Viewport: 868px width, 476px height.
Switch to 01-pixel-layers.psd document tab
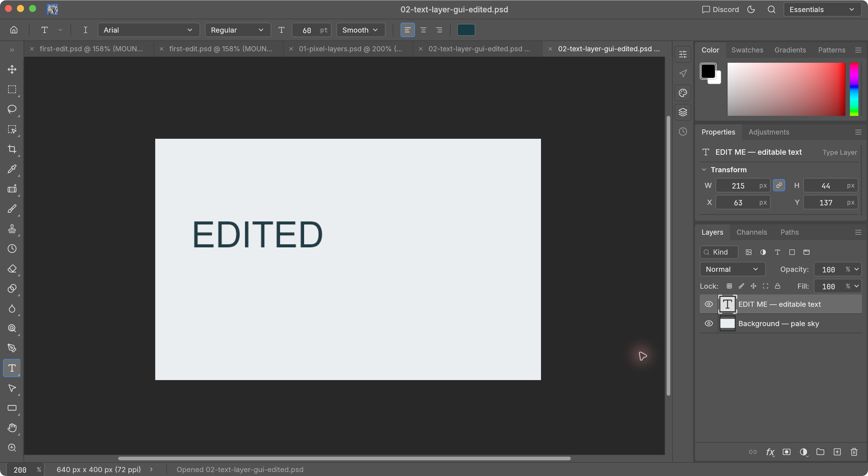tap(348, 49)
